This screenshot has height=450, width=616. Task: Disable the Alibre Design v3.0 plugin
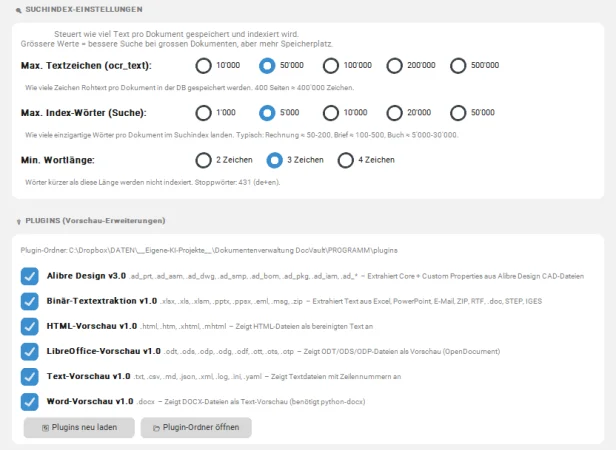click(29, 275)
